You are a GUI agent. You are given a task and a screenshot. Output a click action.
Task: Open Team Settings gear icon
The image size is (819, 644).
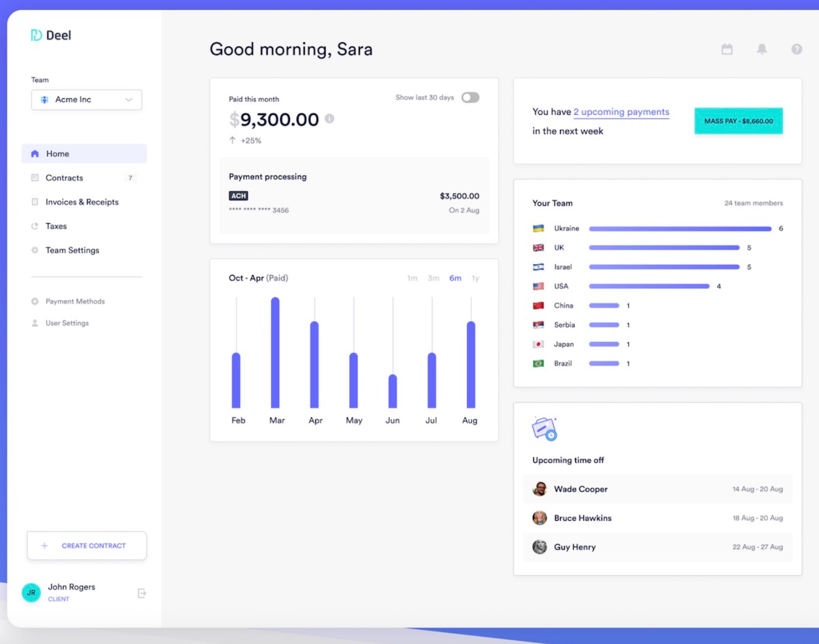coord(34,250)
